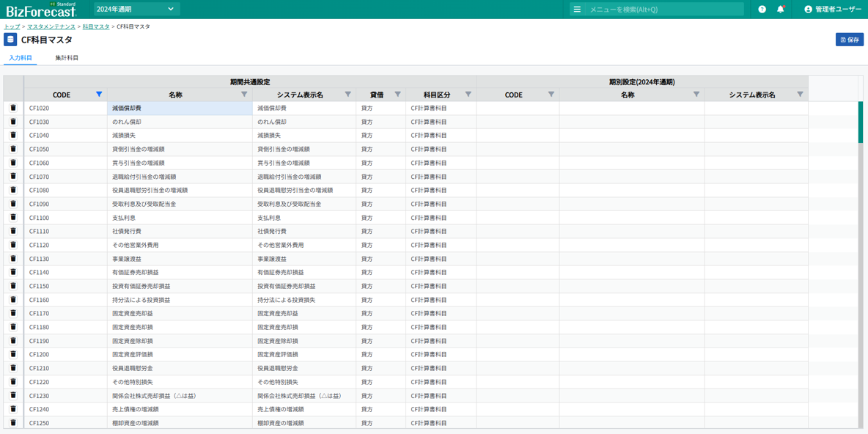Open filter on 期別設定 システム表示名 column

click(800, 95)
